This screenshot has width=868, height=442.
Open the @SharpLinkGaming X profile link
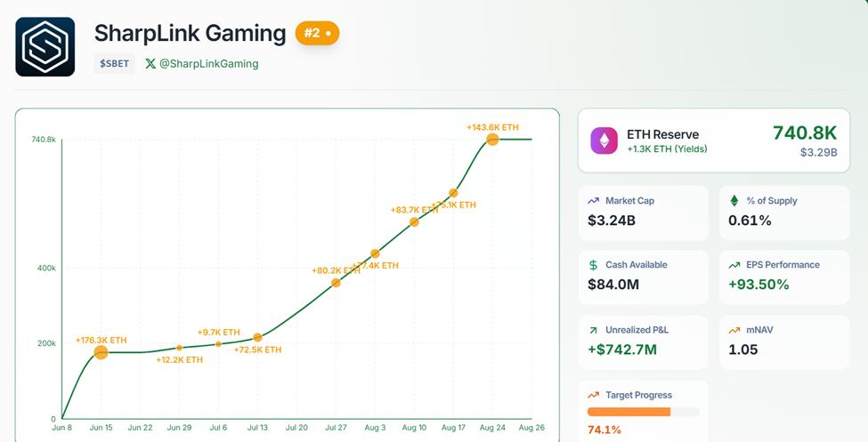(201, 63)
